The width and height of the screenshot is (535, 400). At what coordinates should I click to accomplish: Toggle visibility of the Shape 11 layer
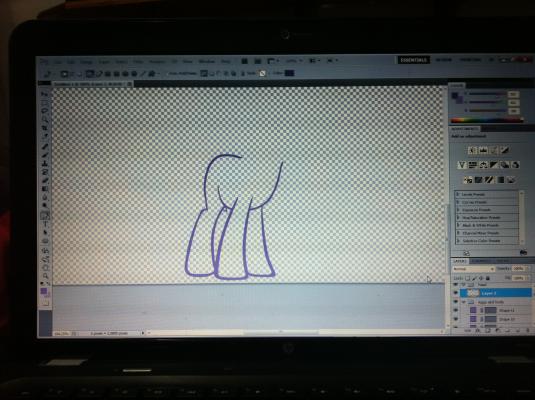pos(456,310)
